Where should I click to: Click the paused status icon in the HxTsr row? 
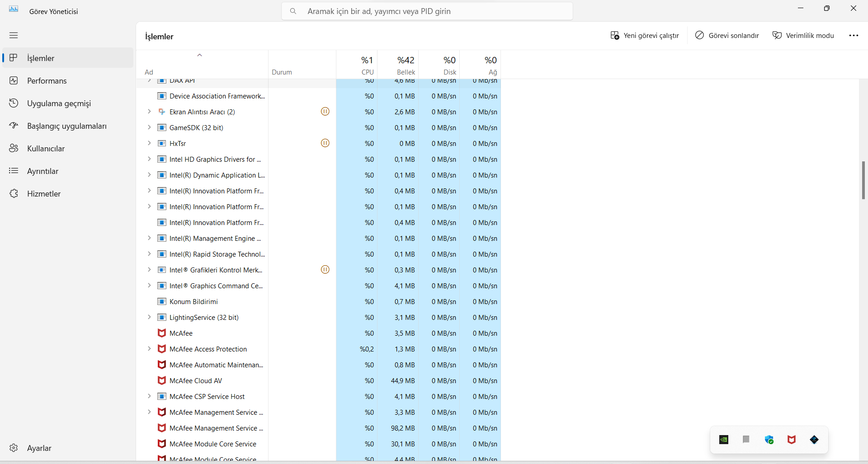[x=325, y=143]
